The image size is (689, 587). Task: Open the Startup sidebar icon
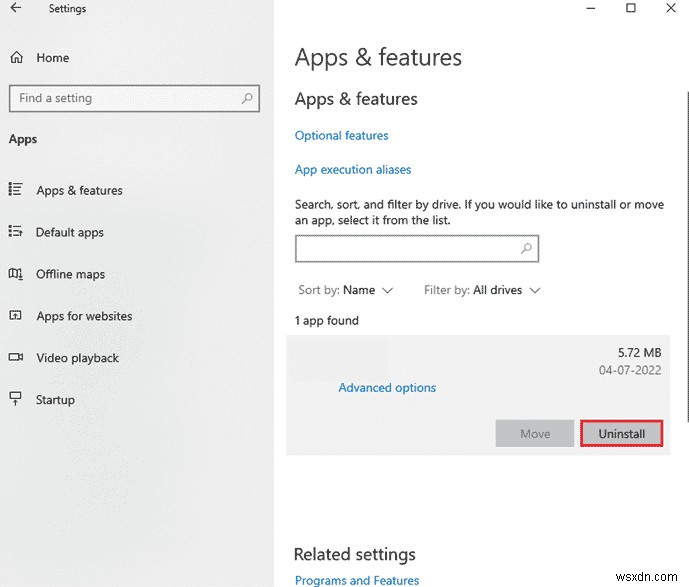(15, 400)
